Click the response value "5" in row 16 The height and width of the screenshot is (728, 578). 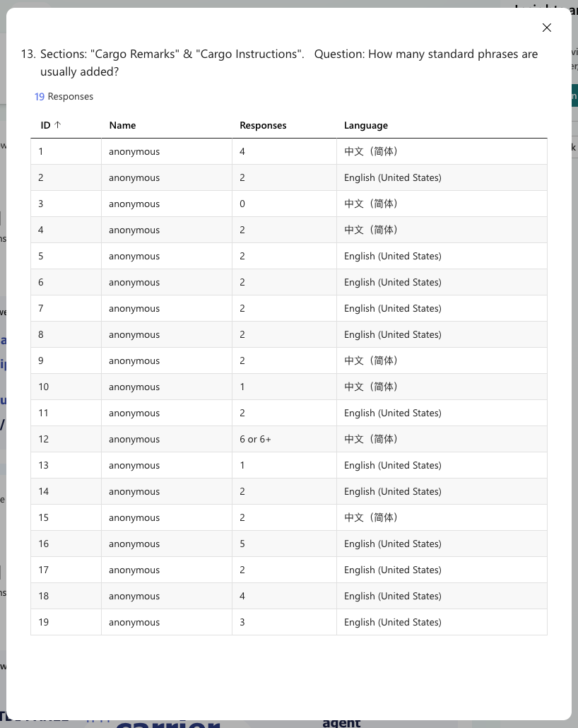coord(242,544)
